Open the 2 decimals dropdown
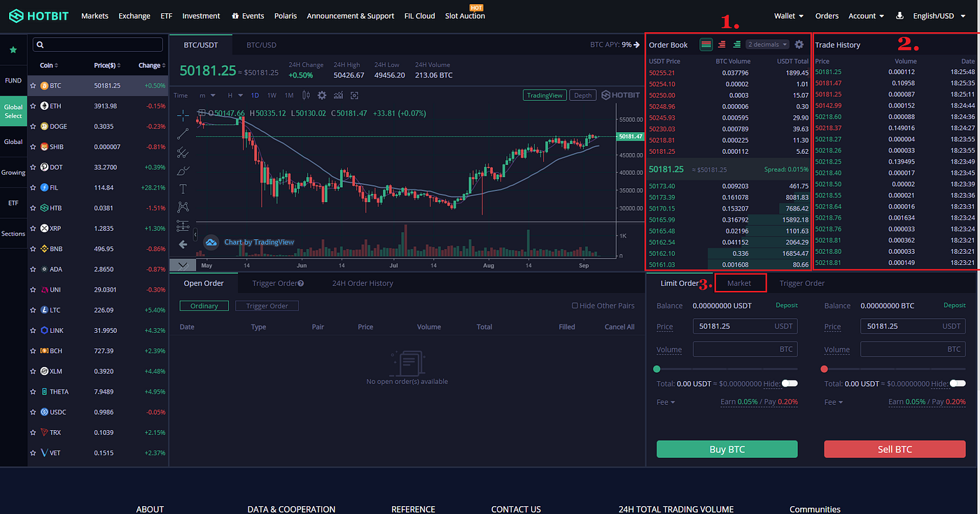980x514 pixels. 767,44
